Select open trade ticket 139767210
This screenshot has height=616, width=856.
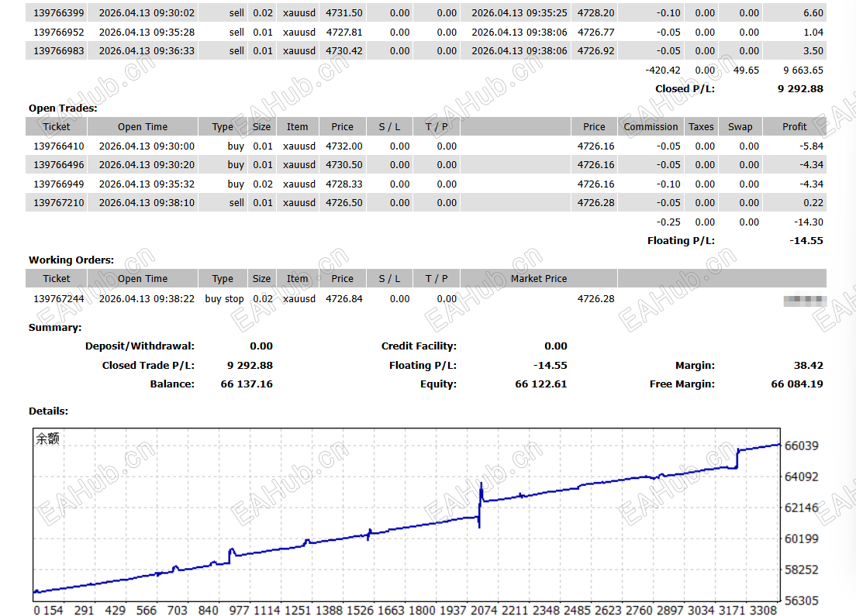[59, 203]
